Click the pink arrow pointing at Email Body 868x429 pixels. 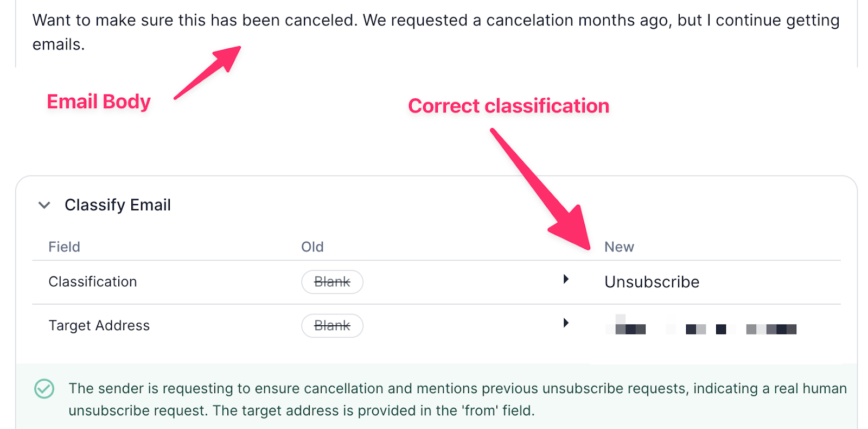[x=206, y=73]
